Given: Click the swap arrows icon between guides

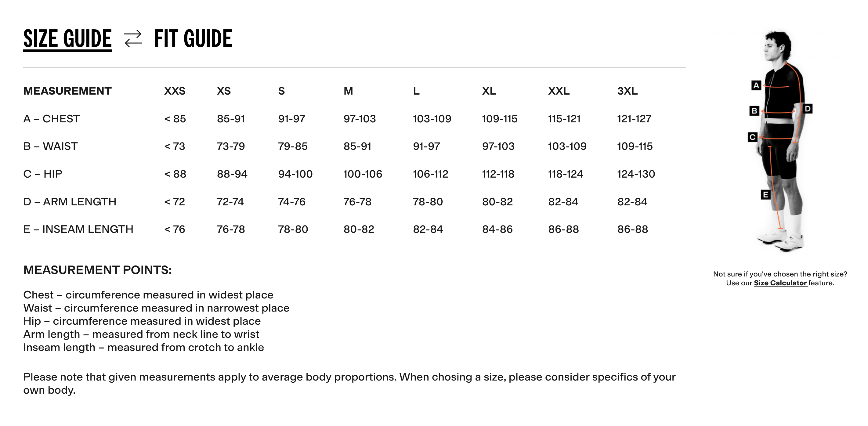Looking at the screenshot, I should pos(133,39).
